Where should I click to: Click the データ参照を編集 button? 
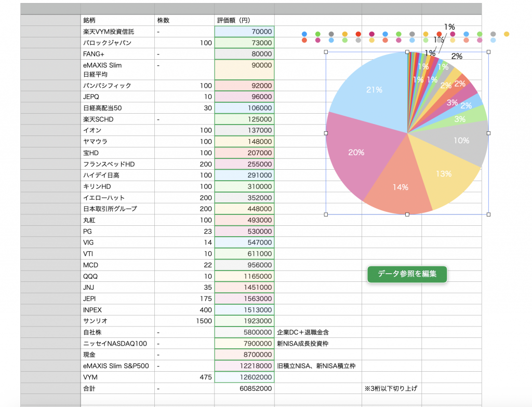(x=407, y=274)
